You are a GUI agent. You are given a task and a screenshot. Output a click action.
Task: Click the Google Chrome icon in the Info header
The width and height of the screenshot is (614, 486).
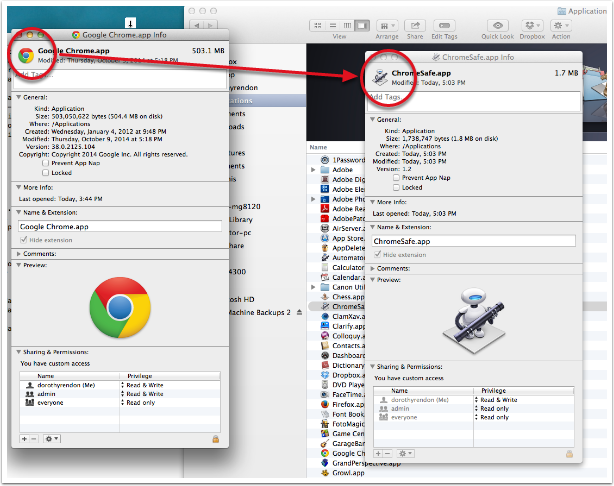26,53
